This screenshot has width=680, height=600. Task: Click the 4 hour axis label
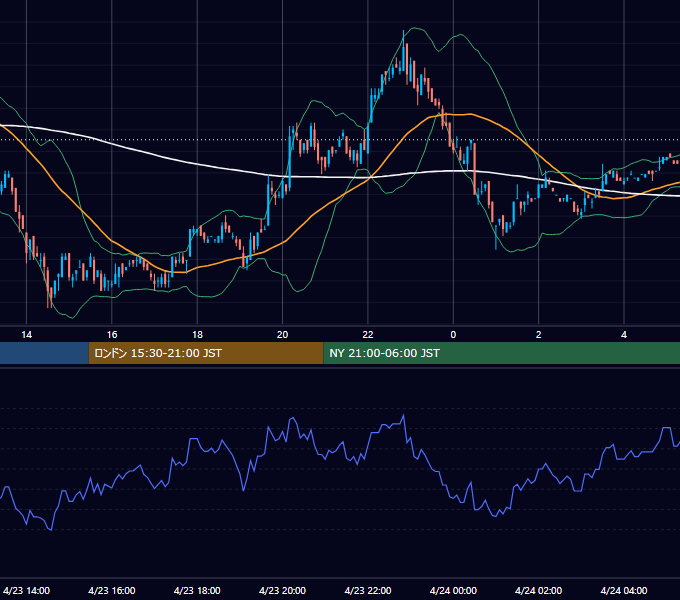click(x=624, y=335)
